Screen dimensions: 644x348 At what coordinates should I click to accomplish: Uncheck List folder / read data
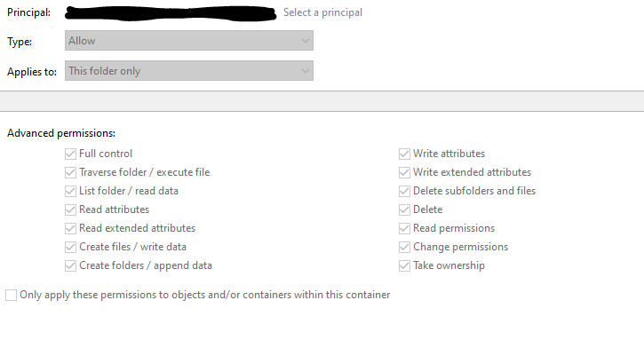coord(70,191)
